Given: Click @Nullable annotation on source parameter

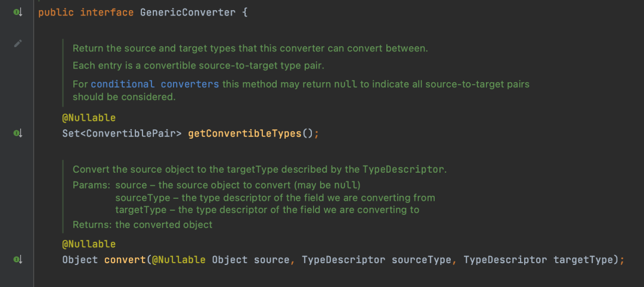Looking at the screenshot, I should pyautogui.click(x=179, y=260).
